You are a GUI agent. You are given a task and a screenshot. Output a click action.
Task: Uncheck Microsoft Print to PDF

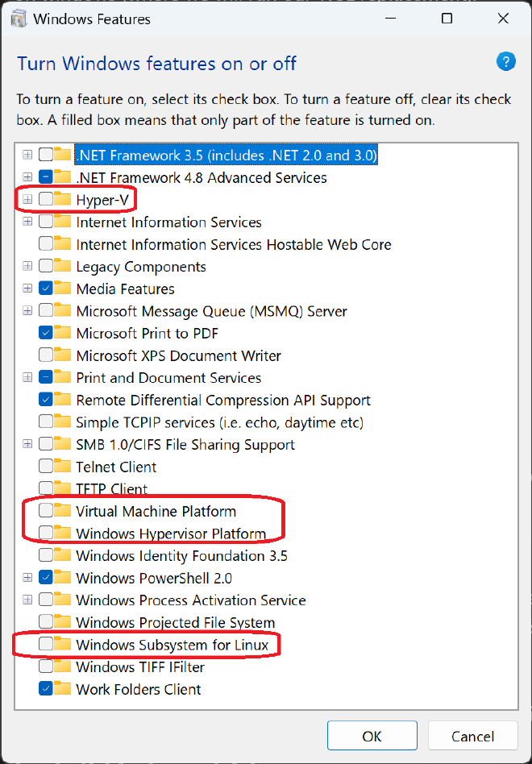click(46, 334)
